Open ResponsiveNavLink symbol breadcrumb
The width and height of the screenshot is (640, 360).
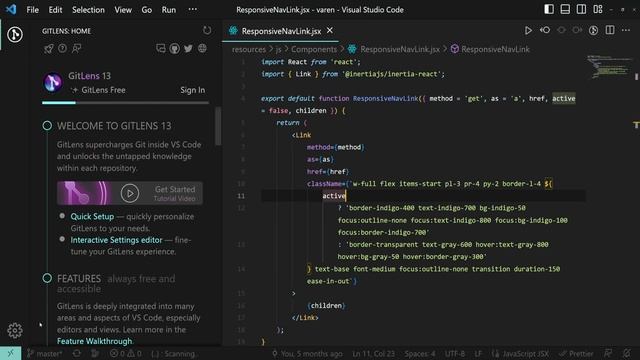495,49
